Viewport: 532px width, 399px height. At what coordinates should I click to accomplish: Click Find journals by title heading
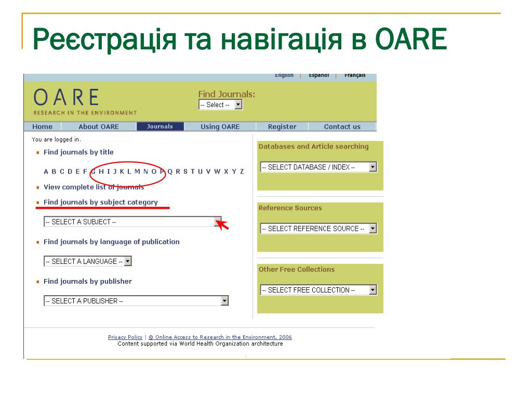point(78,152)
